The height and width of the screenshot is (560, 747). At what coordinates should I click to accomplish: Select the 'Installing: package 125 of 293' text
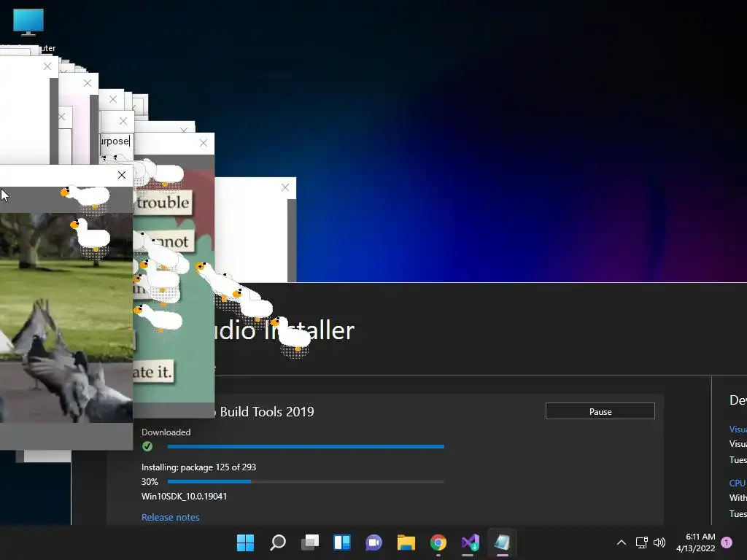coord(198,467)
